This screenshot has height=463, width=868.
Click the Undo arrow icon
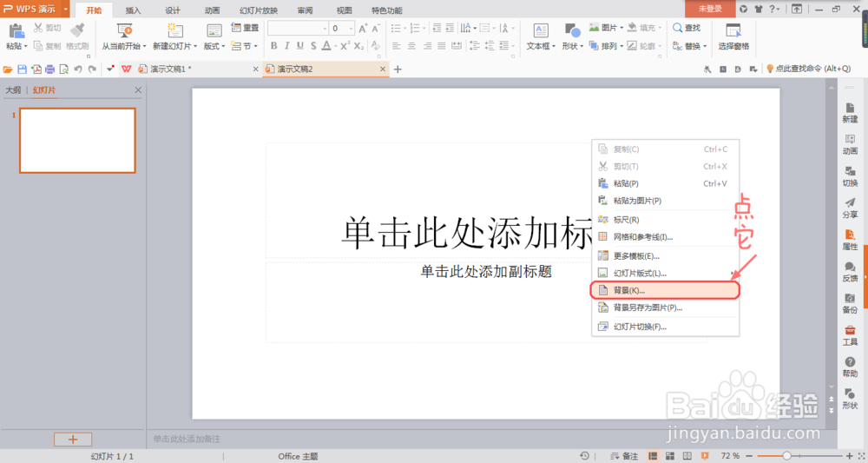[78, 69]
